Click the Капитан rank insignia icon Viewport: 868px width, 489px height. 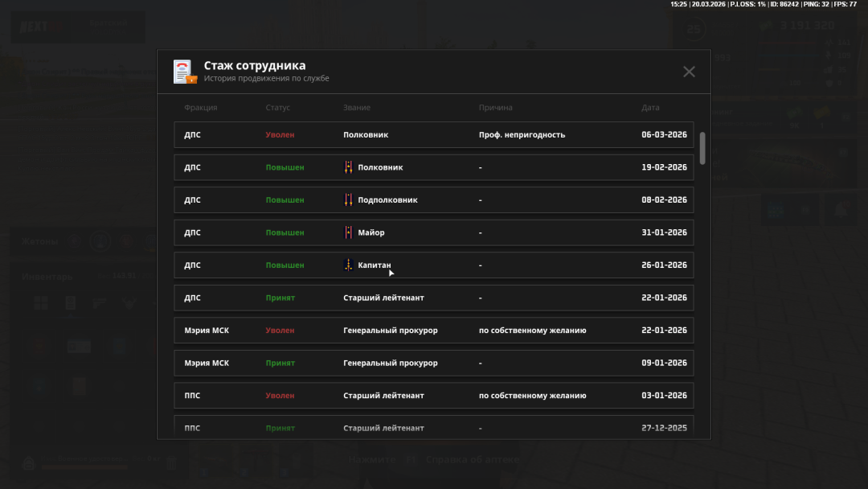[x=349, y=265]
